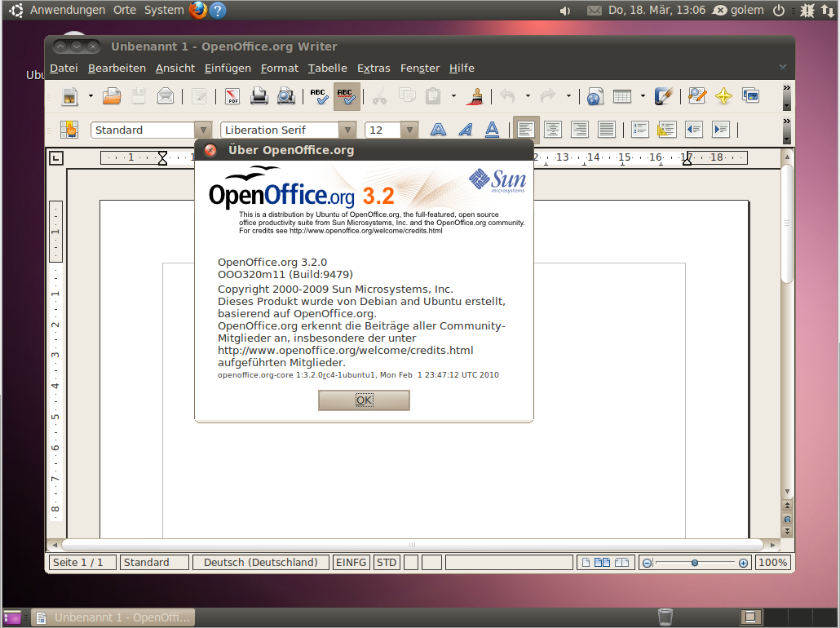
Task: Open the Extras menu
Action: tap(374, 68)
